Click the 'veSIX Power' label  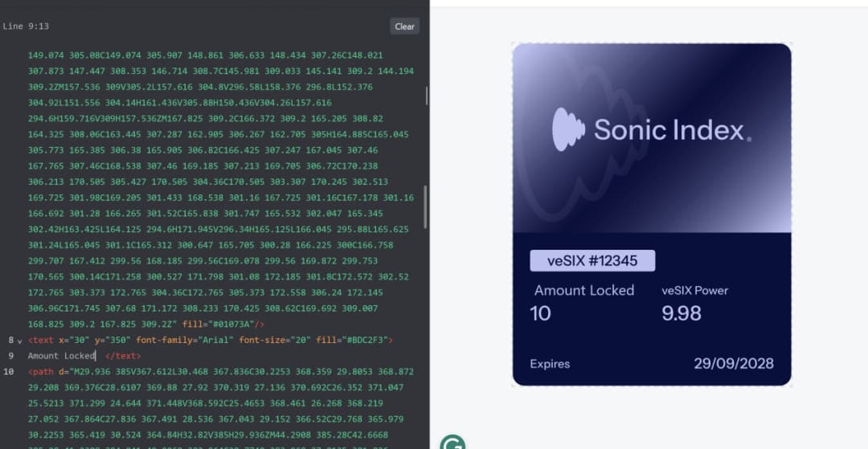point(694,290)
